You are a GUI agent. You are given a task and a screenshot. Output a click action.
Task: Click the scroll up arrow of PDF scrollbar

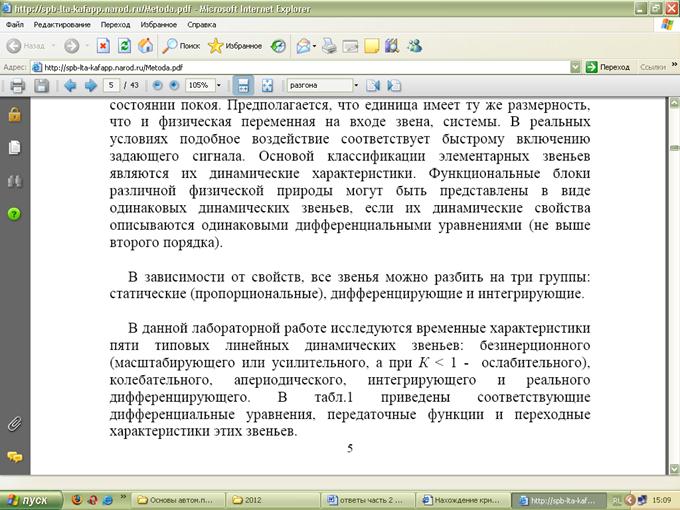(x=674, y=103)
